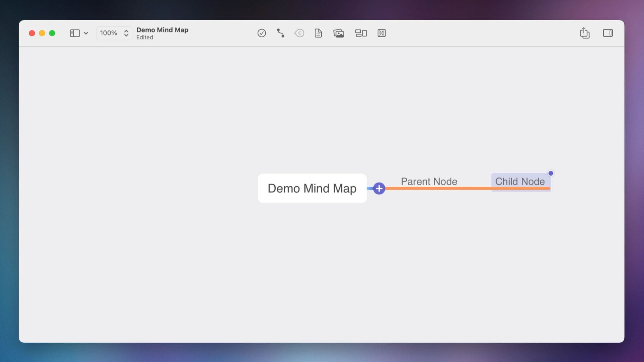Click the green full-screen window button
This screenshot has width=644, height=362.
52,33
